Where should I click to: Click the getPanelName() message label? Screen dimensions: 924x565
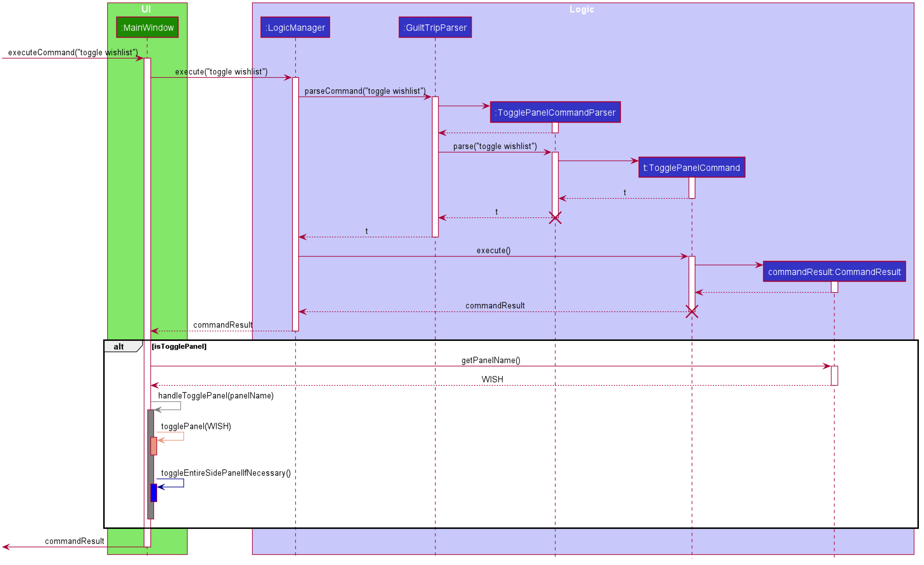(490, 360)
